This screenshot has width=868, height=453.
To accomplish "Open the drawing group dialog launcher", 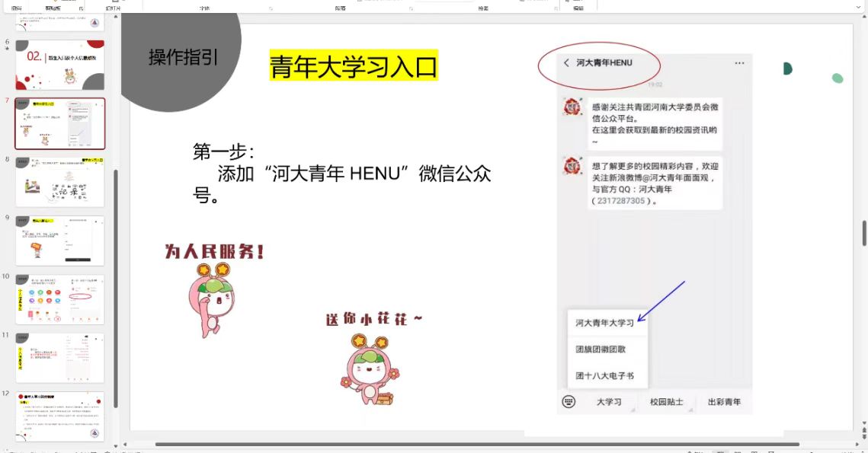I will click(x=556, y=8).
